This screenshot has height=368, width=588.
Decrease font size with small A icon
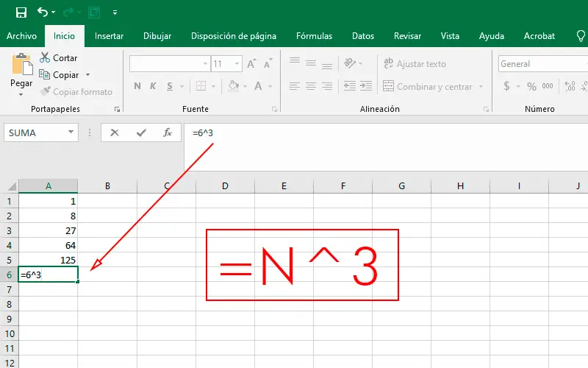[x=268, y=63]
